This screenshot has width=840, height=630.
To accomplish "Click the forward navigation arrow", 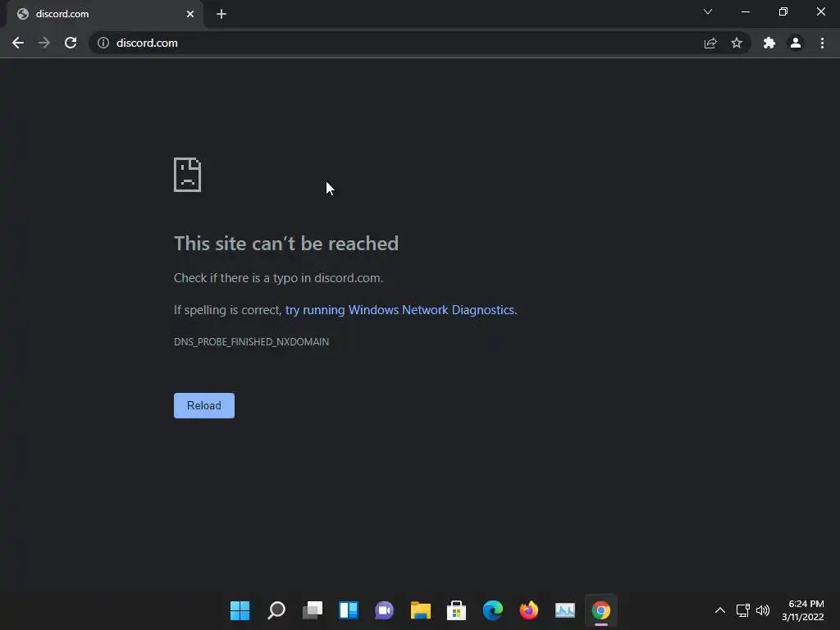I will pyautogui.click(x=44, y=43).
